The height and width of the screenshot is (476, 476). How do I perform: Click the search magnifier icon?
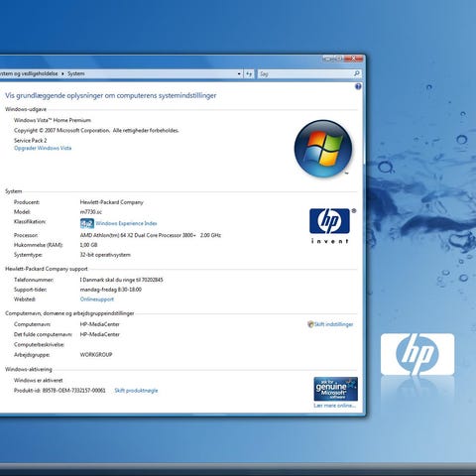pyautogui.click(x=357, y=73)
